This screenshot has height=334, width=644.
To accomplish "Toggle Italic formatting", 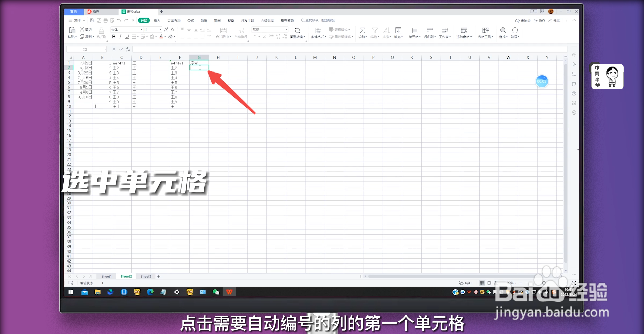I will pos(120,37).
